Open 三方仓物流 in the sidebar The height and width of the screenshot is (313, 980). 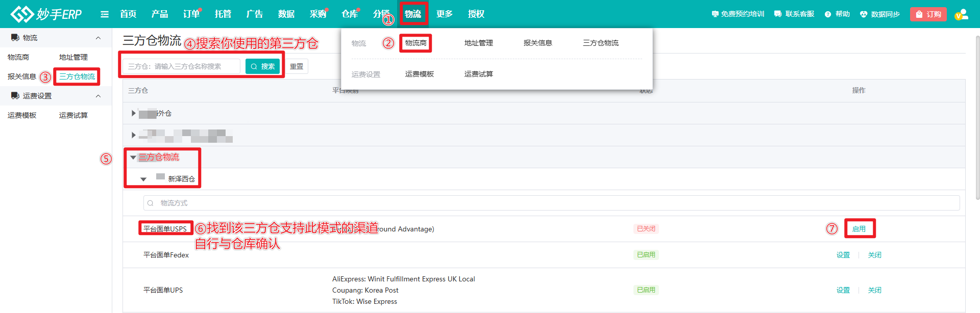[77, 76]
